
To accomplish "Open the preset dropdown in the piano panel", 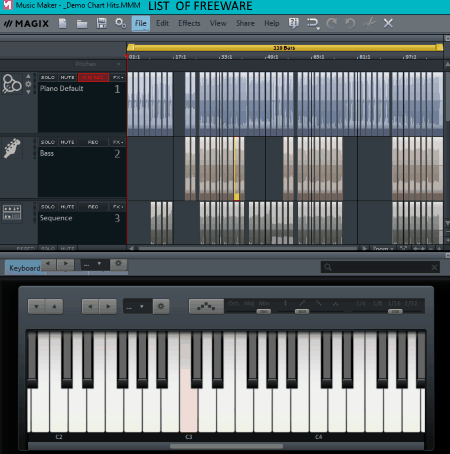I will tap(137, 306).
